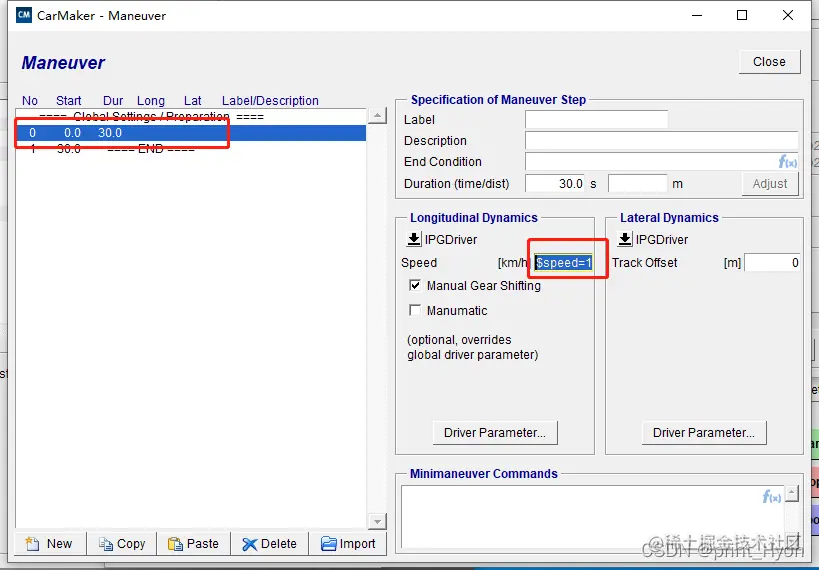The image size is (819, 570).
Task: Click the Track Offset field showing 0
Action: coord(772,263)
